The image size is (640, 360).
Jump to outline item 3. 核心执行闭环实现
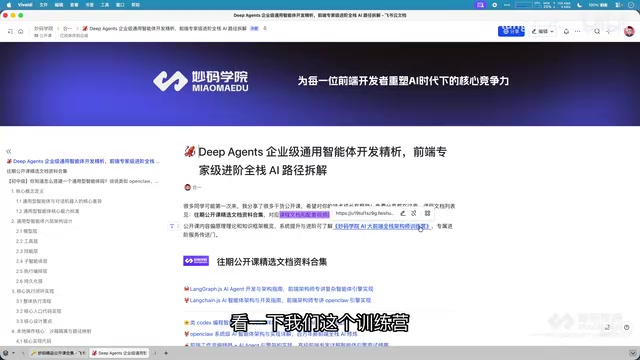(x=33, y=291)
